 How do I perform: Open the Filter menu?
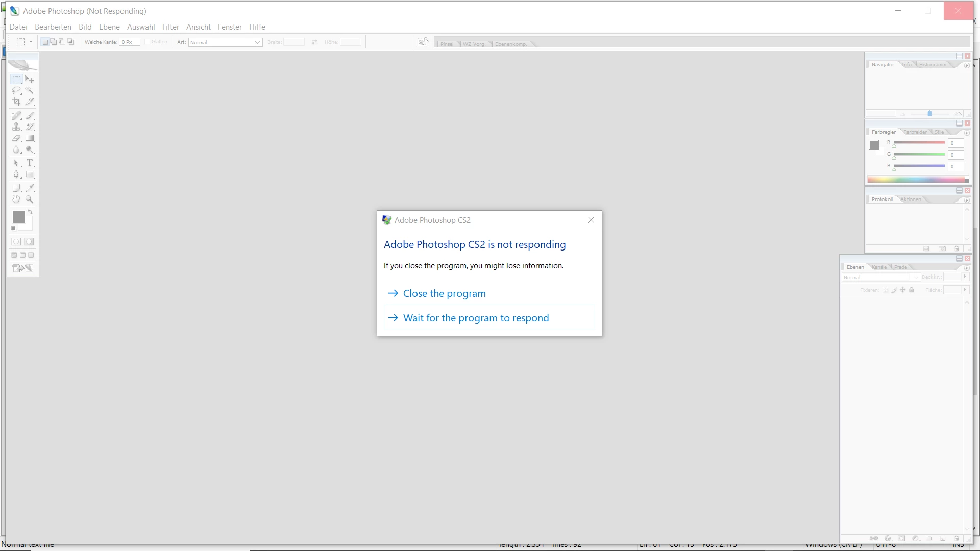[170, 27]
